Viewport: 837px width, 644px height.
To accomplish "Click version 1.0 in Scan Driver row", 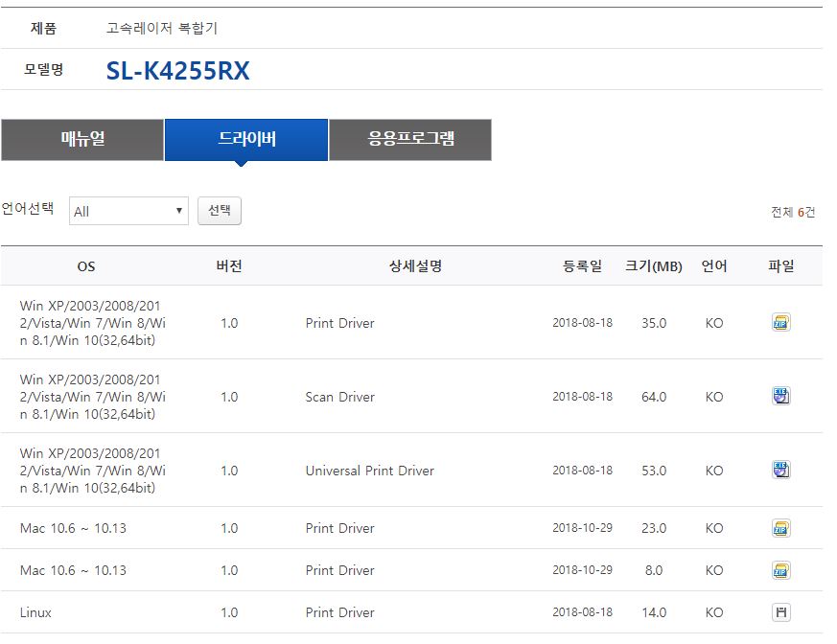I will [x=229, y=397].
